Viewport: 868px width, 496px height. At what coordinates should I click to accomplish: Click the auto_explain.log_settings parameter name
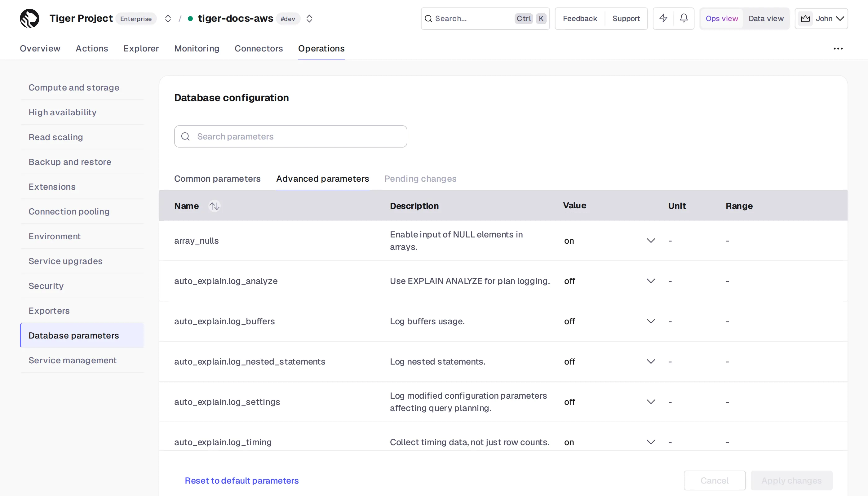227,402
